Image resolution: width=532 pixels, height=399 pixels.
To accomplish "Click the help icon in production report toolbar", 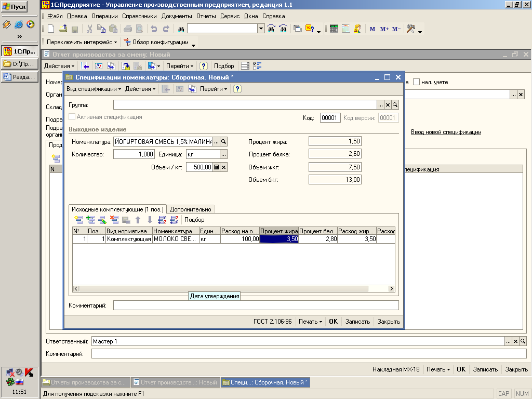I will (x=203, y=66).
